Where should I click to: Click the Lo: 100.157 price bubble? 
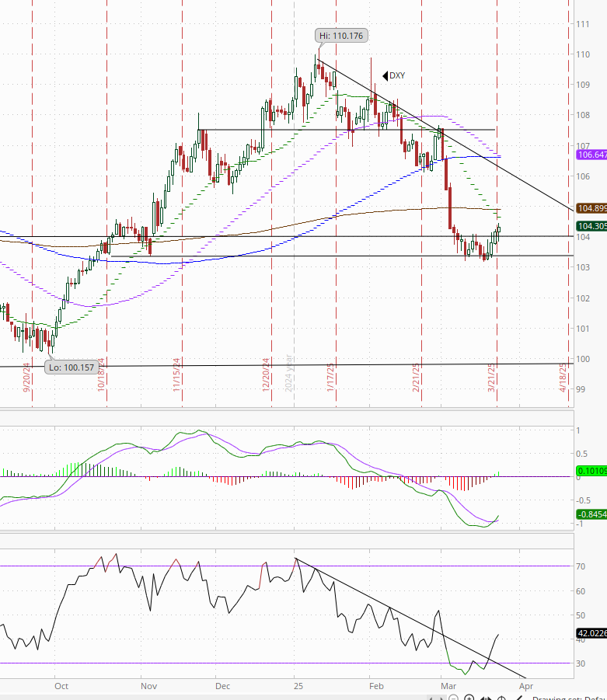click(72, 367)
